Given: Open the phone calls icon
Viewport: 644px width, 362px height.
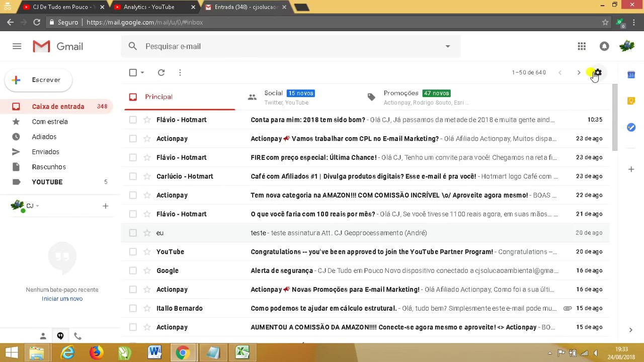Looking at the screenshot, I should 77,336.
